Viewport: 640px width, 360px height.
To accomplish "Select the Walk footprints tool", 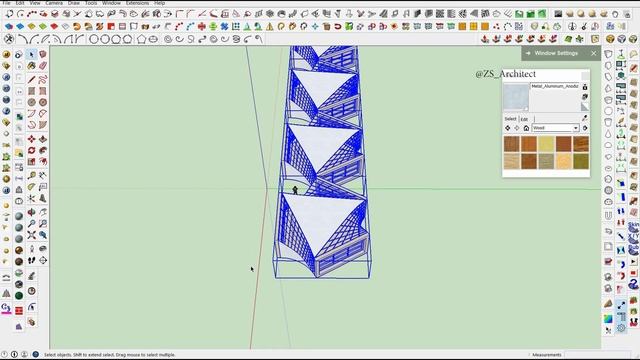I will click(31, 260).
